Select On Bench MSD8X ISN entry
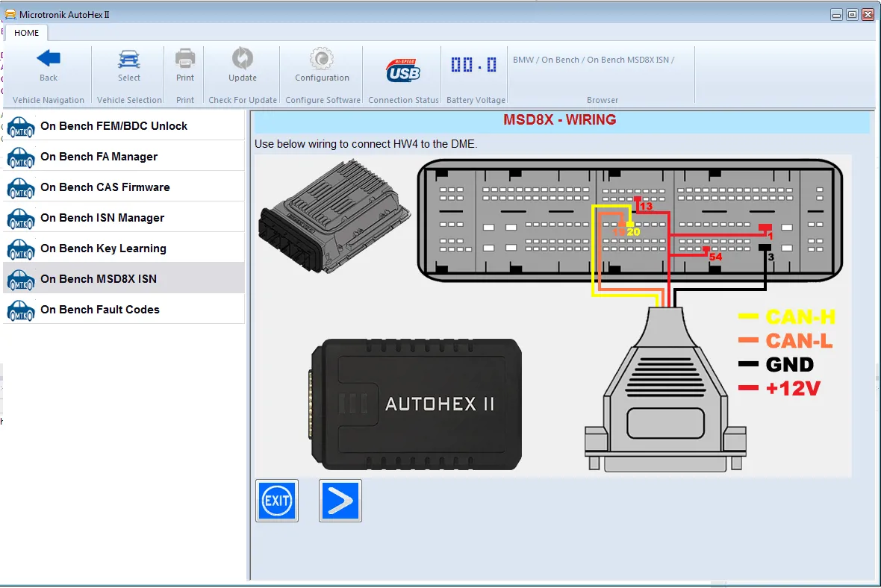The width and height of the screenshot is (881, 588). point(124,278)
